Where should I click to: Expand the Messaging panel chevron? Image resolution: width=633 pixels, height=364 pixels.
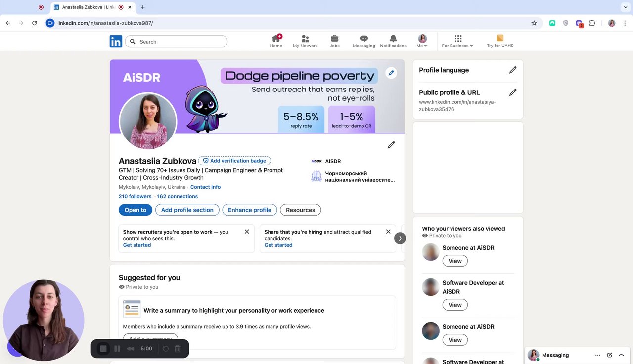622,355
